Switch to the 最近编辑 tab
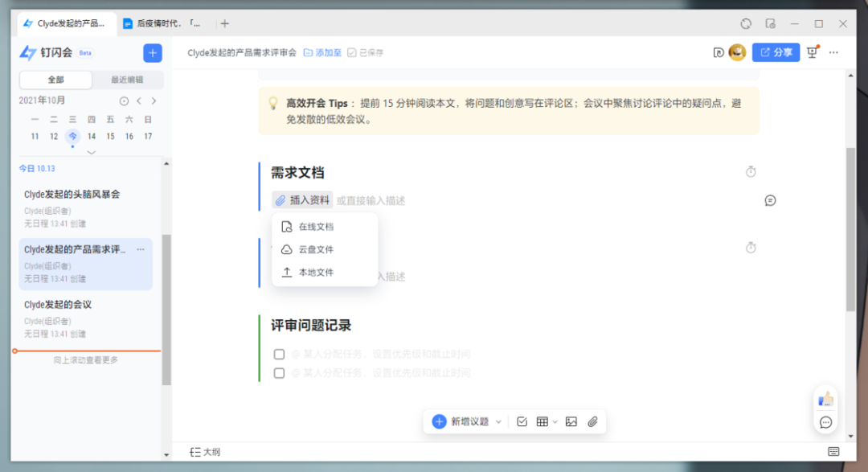The width and height of the screenshot is (868, 472). (127, 80)
